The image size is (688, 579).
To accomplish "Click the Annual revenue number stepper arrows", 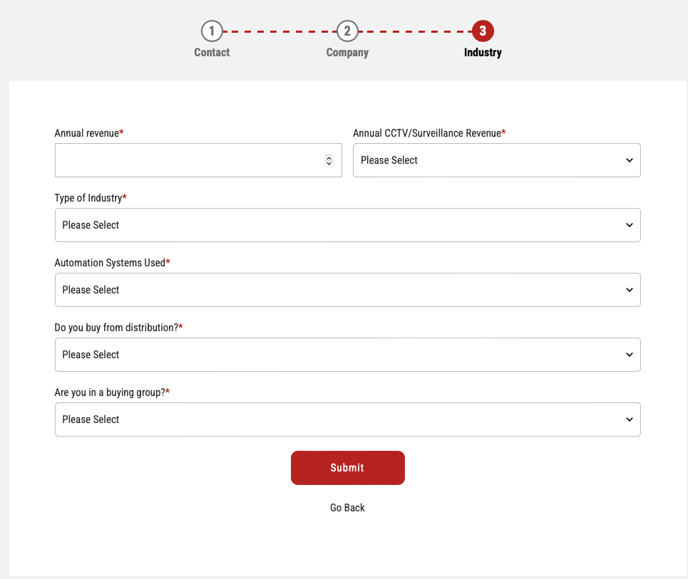I will pos(329,160).
